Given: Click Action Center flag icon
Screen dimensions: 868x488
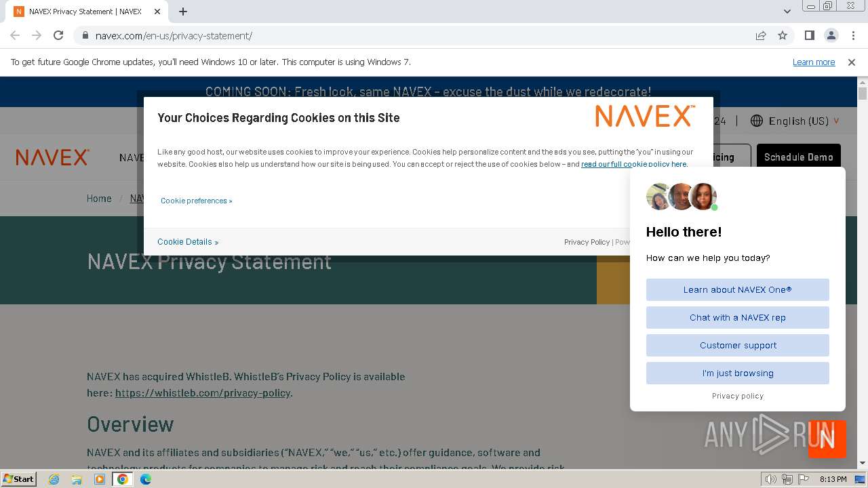Looking at the screenshot, I should (x=804, y=479).
